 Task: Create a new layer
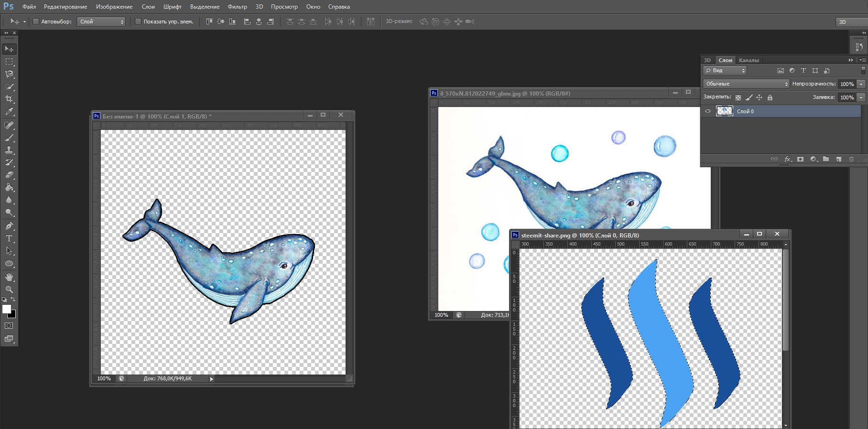(839, 159)
